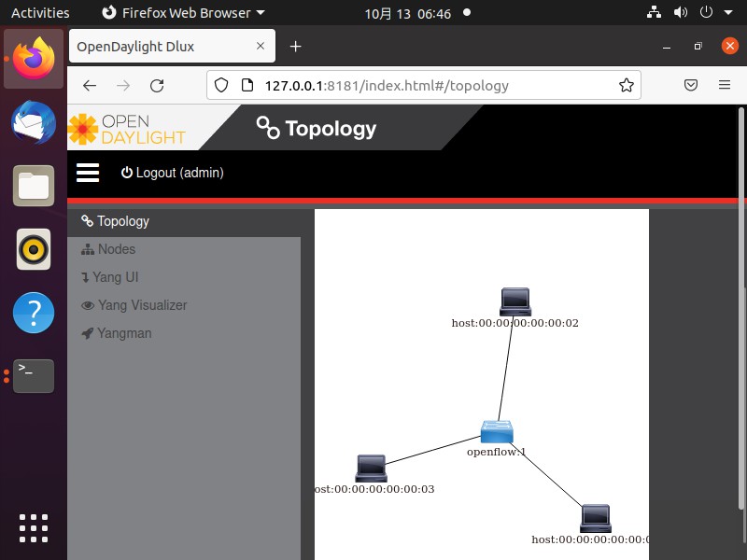747x560 pixels.
Task: Click the Topology header chain icon
Action: coord(268,128)
